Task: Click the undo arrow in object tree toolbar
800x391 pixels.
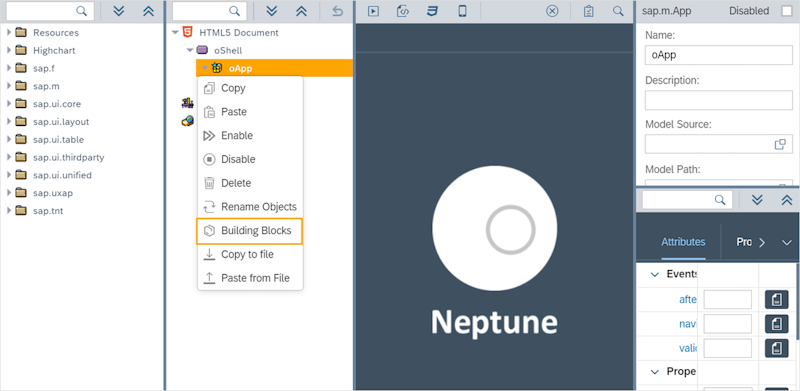Action: 337,11
